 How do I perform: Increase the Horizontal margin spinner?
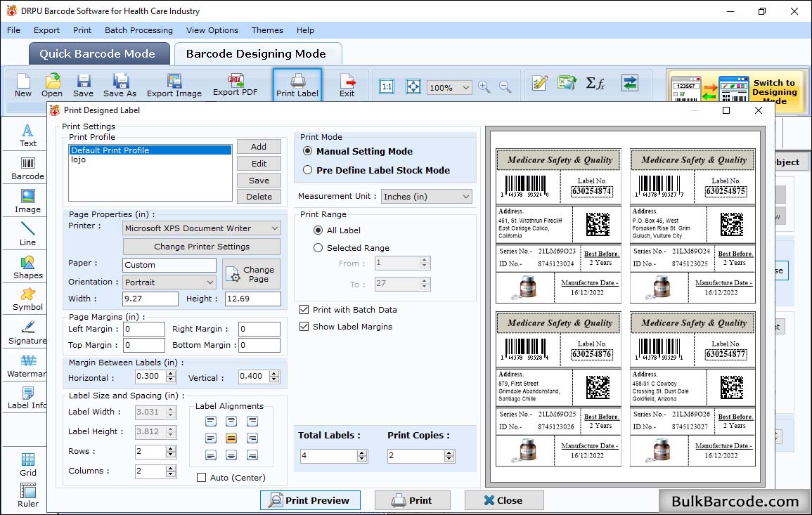[171, 373]
